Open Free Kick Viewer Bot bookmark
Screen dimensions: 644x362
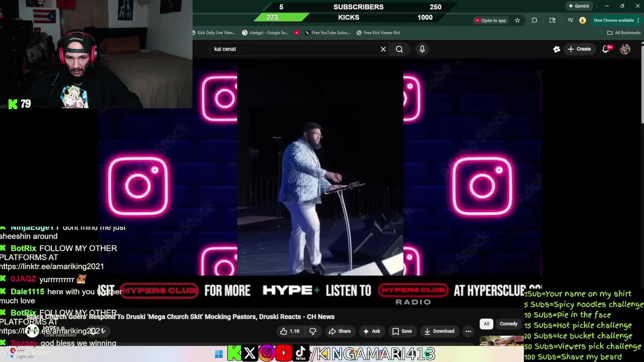point(378,33)
